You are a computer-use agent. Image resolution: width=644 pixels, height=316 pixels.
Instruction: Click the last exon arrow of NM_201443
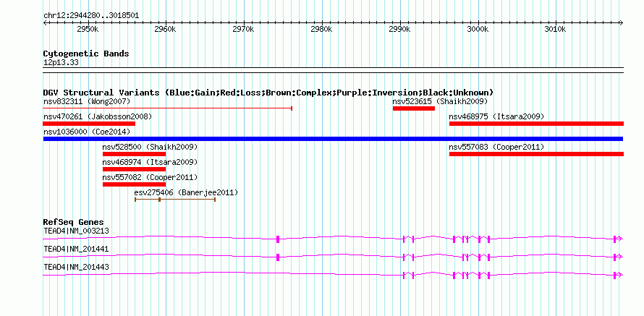618,276
